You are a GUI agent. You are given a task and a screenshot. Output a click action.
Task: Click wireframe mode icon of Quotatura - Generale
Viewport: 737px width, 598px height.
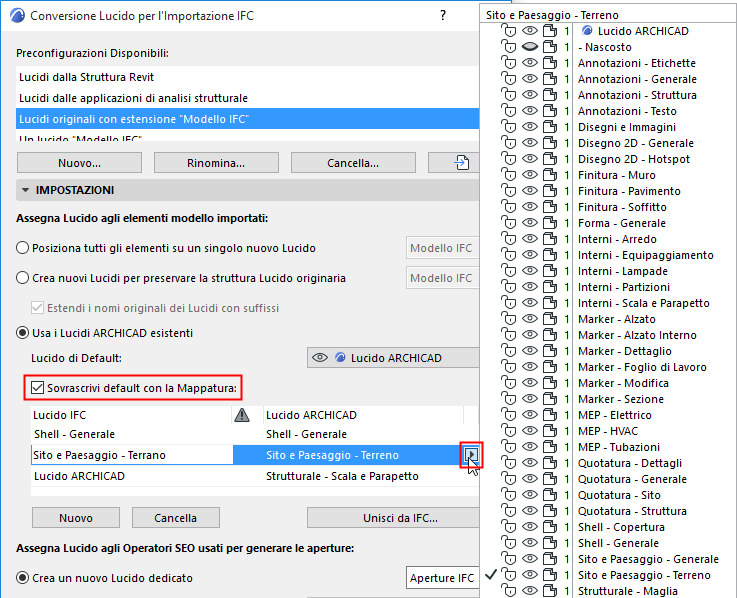pos(550,478)
